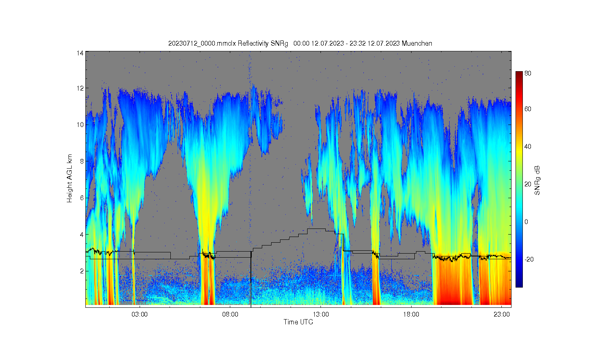Click the '08:00' time axis label

230,314
